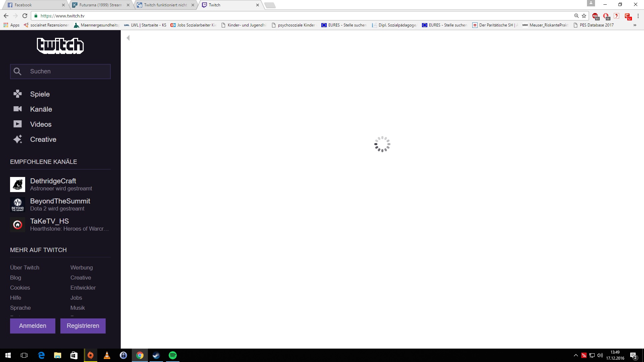The width and height of the screenshot is (644, 362).
Task: Open Kanäle from the sidebar
Action: point(41,109)
